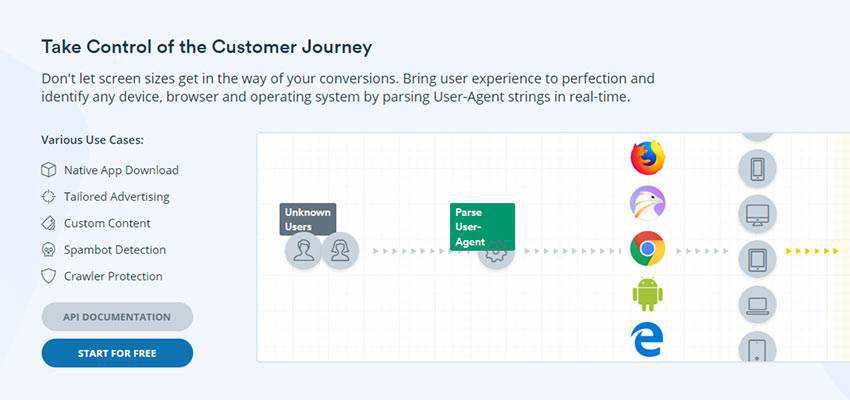The height and width of the screenshot is (400, 850).
Task: Select the laptop device icon
Action: (x=757, y=304)
